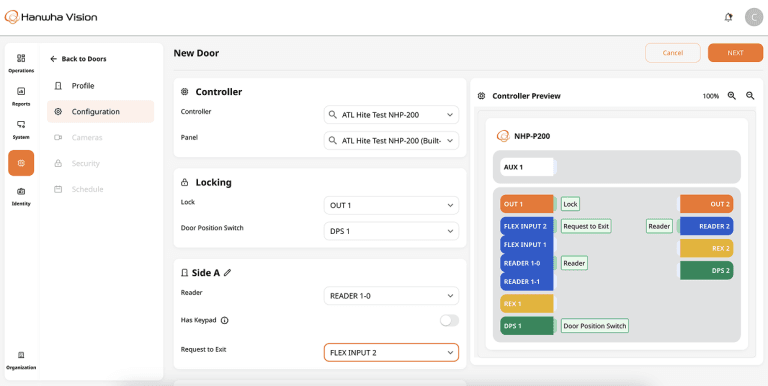Viewport: 768px width, 386px height.
Task: Edit the Side A name pencil
Action: pos(227,273)
